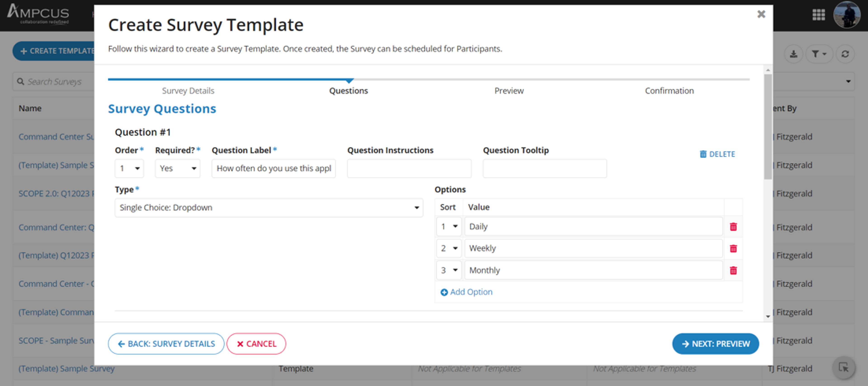Click the Weekly value field
868x386 pixels.
tap(593, 249)
